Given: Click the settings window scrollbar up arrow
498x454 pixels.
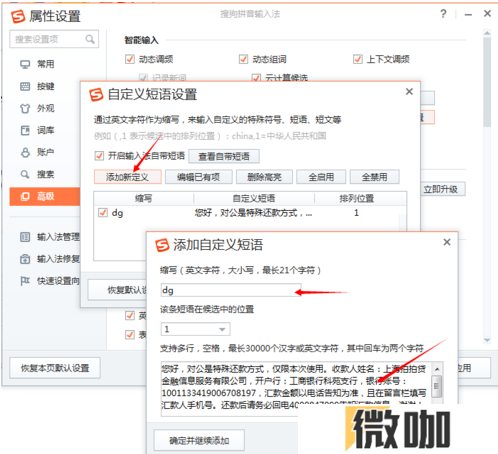Looking at the screenshot, I should click(x=487, y=33).
